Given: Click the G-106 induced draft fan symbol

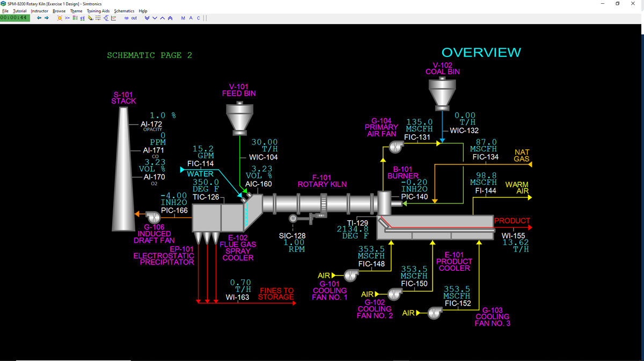Looking at the screenshot, I should coord(153,218).
